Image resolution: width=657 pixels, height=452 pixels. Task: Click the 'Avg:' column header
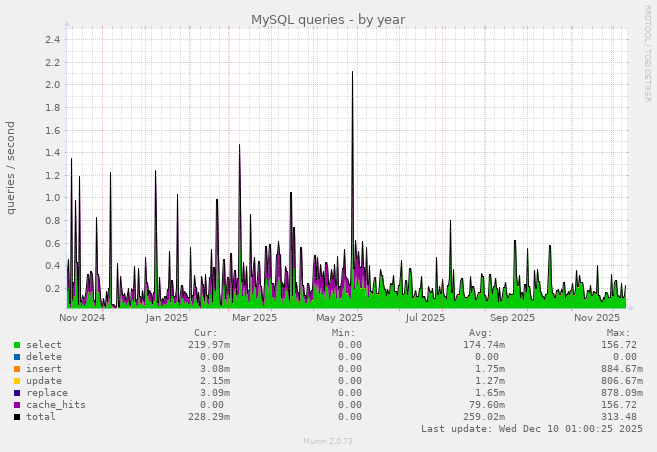pos(481,333)
